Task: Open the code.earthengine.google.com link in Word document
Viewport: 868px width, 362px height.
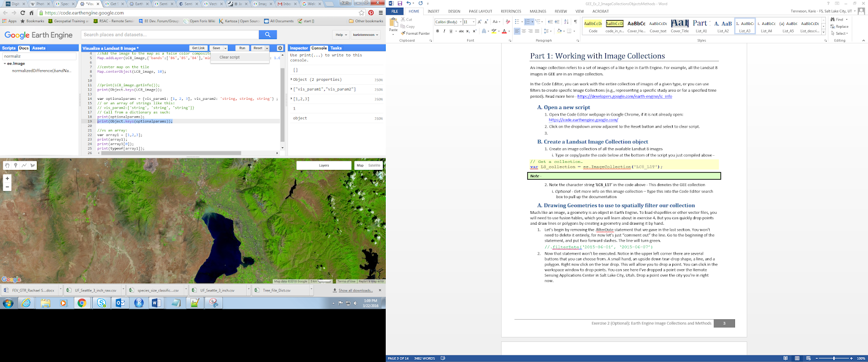Action: [583, 120]
